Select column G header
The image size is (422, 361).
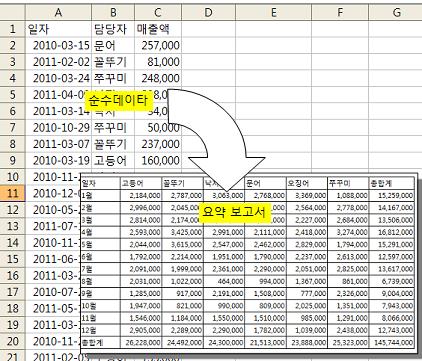(395, 13)
